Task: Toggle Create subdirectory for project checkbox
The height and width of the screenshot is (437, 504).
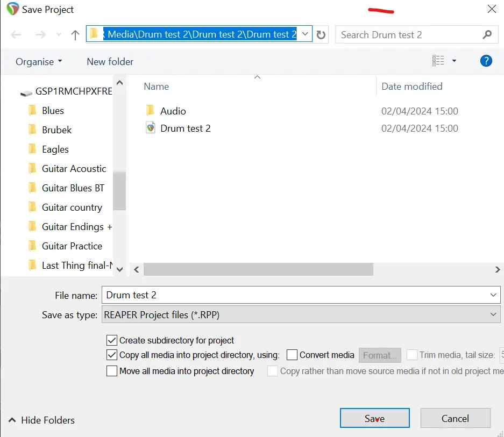Action: [112, 340]
